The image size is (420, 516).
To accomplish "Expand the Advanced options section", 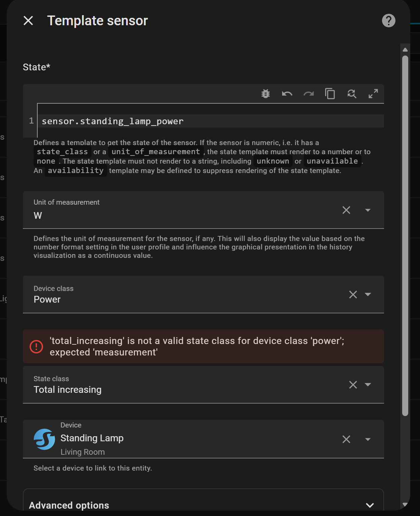I will coord(370,505).
